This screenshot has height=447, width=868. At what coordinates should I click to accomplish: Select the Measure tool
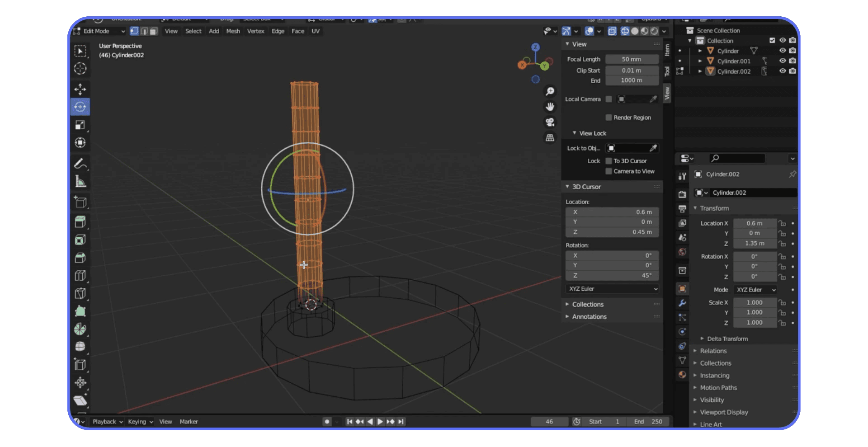click(80, 180)
